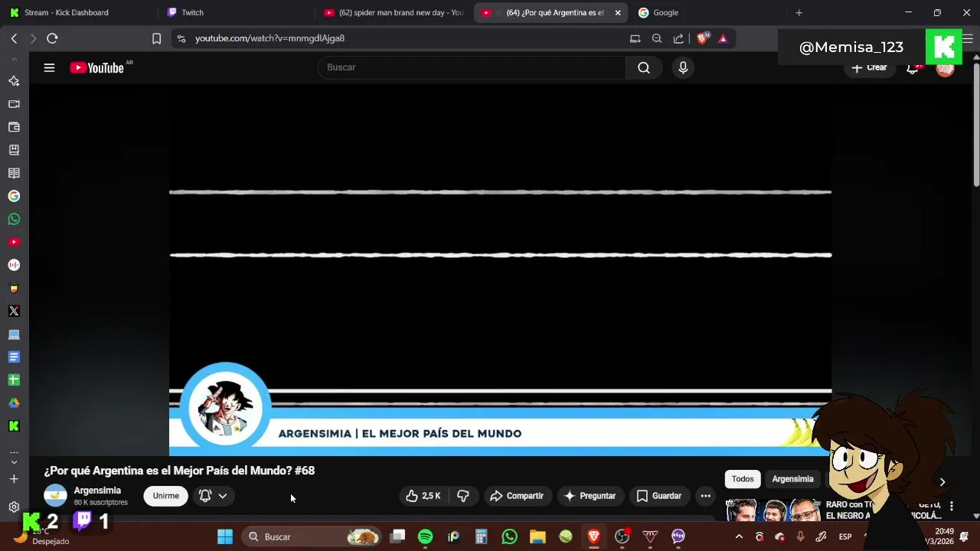Screen dimensions: 980x551
Task: Open the YouTube account avatar menu
Action: 946,68
